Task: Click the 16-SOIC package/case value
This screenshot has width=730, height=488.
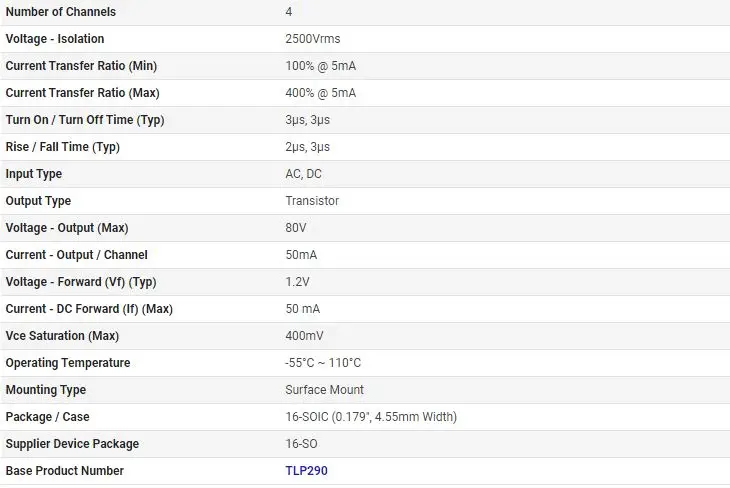Action: tap(371, 417)
